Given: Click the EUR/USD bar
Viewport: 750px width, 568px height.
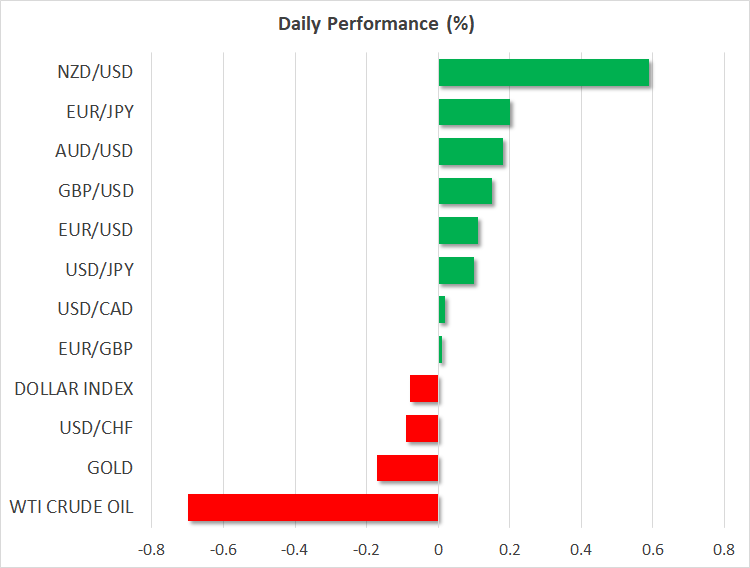Looking at the screenshot, I should 458,231.
